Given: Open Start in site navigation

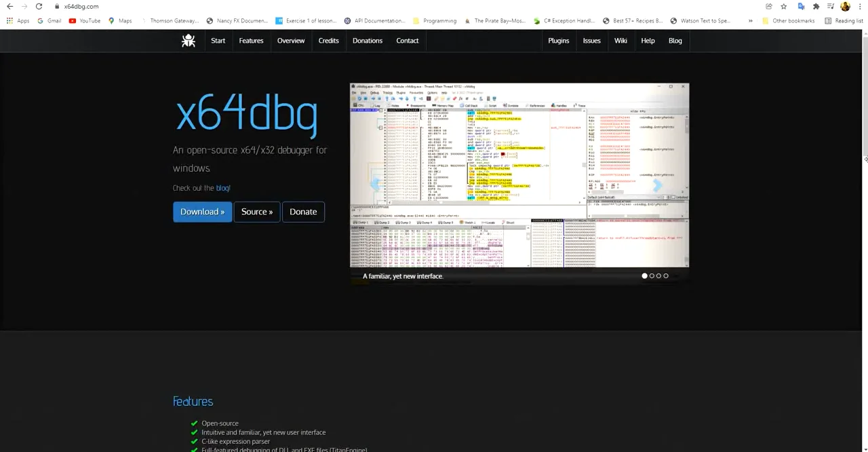Looking at the screenshot, I should (x=218, y=41).
